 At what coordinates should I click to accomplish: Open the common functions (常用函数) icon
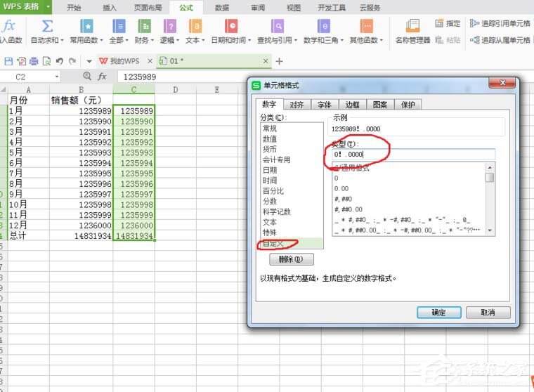(86, 26)
